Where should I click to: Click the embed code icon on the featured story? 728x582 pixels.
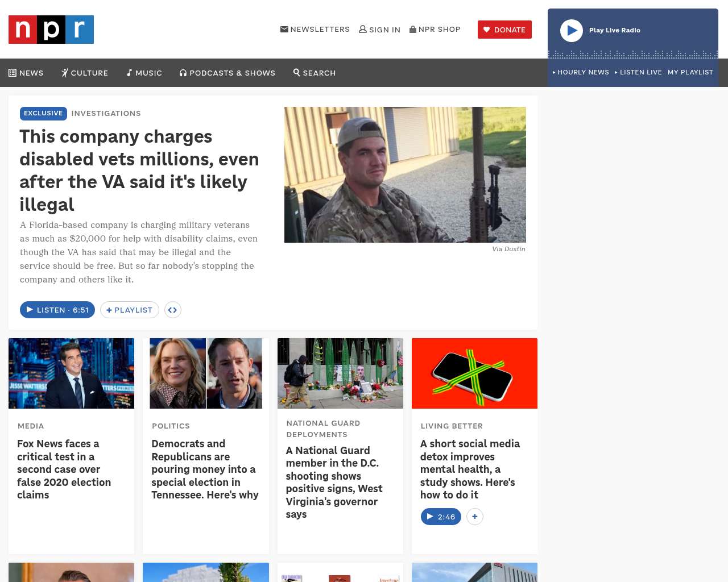[x=173, y=310]
